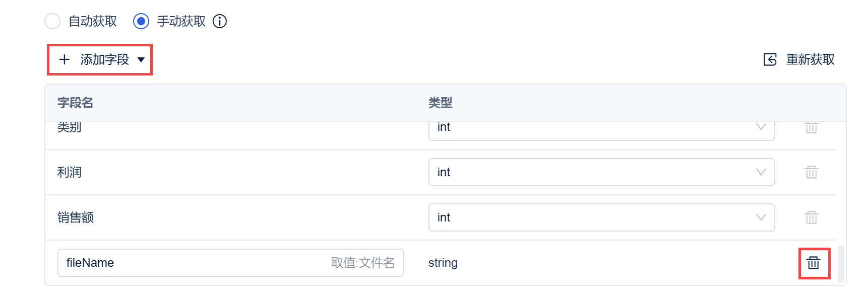The height and width of the screenshot is (301, 868).
Task: Open type dropdown for 利润
Action: (601, 172)
